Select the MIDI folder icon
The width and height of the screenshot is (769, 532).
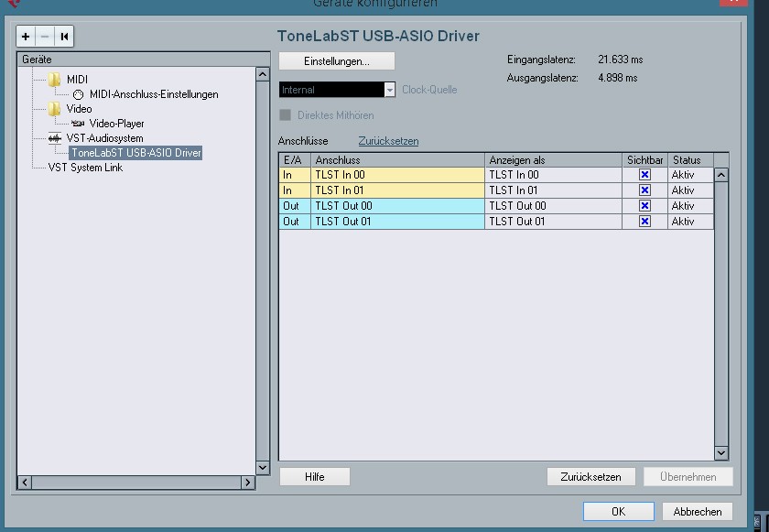(54, 79)
